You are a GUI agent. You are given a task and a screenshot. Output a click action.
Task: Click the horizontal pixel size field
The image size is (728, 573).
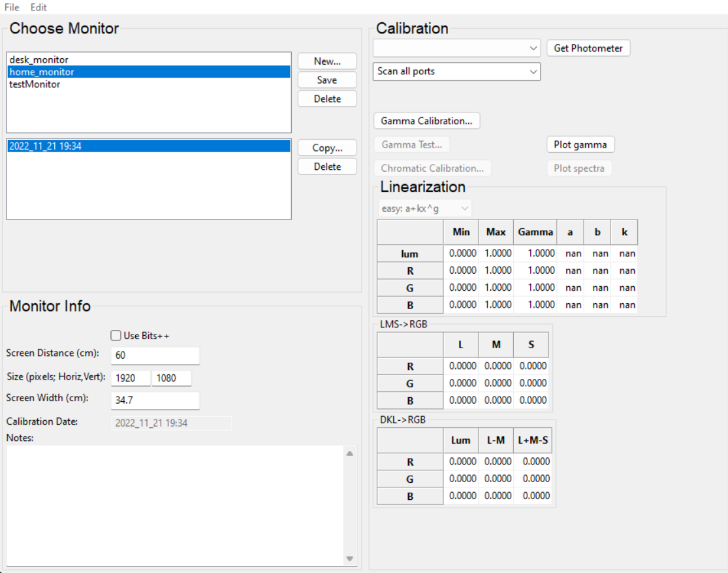131,378
